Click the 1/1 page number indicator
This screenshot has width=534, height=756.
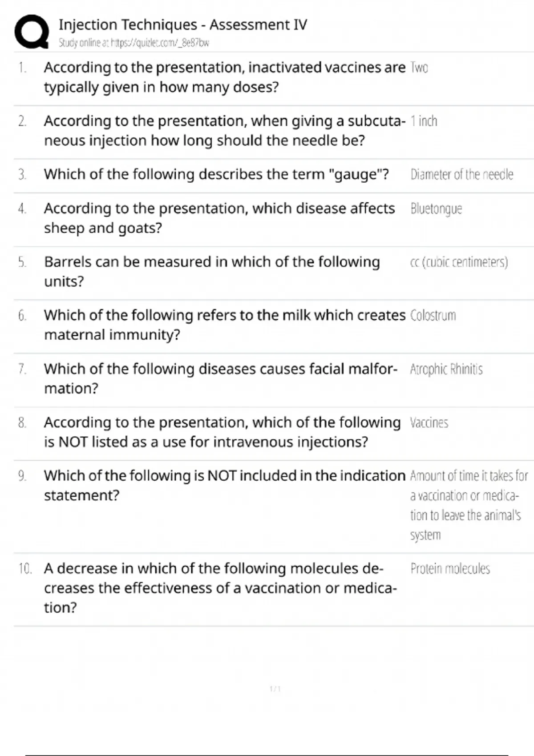pyautogui.click(x=275, y=689)
